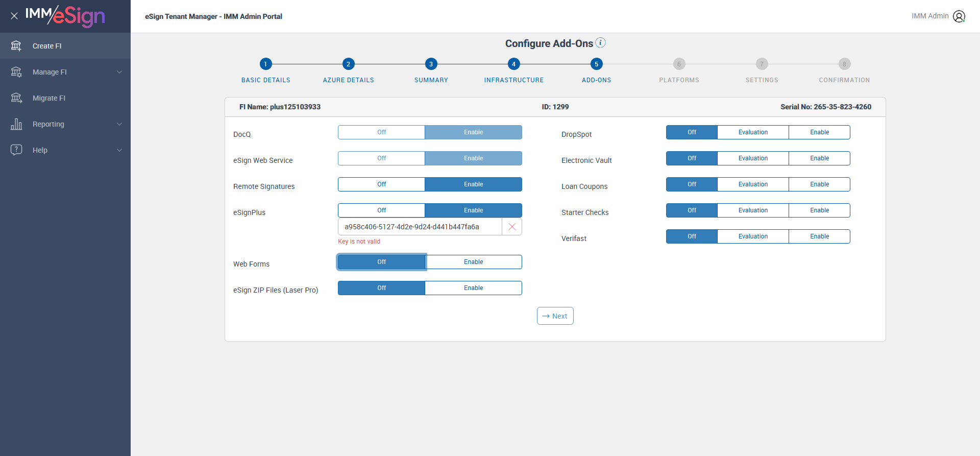This screenshot has width=980, height=456.
Task: Turn Web Forms Off
Action: click(381, 262)
